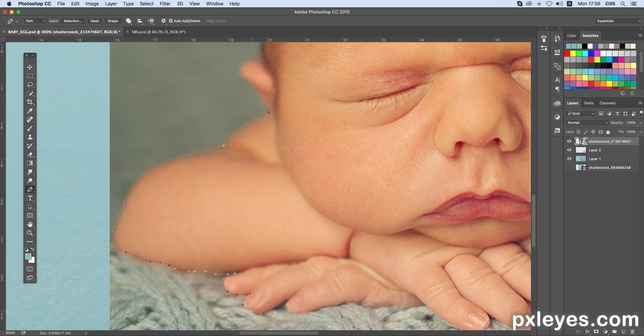
Task: Select the Move tool
Action: (30, 67)
